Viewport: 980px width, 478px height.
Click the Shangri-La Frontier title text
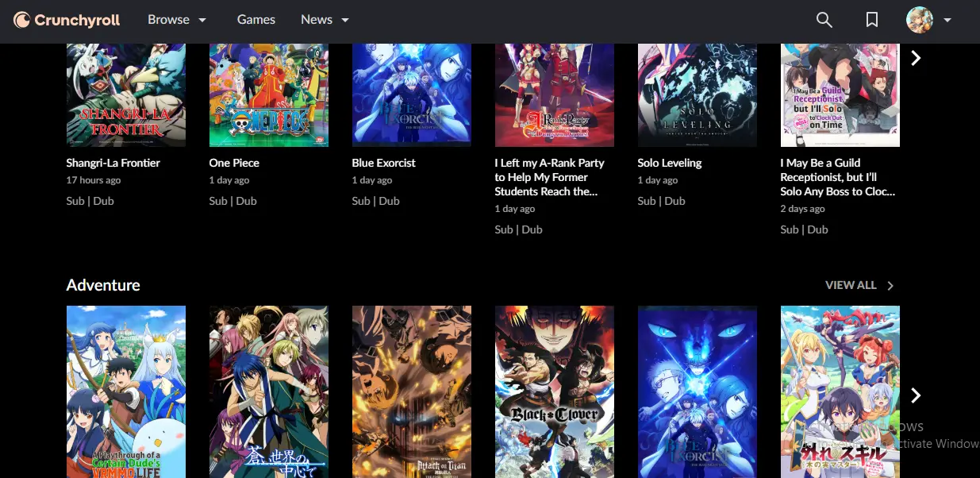113,163
